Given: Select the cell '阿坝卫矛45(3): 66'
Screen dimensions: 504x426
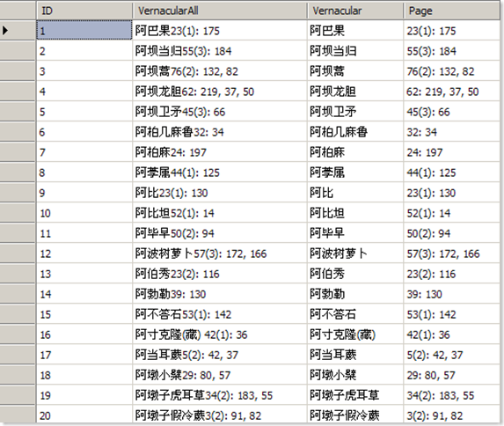Looking at the screenshot, I should [x=220, y=112].
